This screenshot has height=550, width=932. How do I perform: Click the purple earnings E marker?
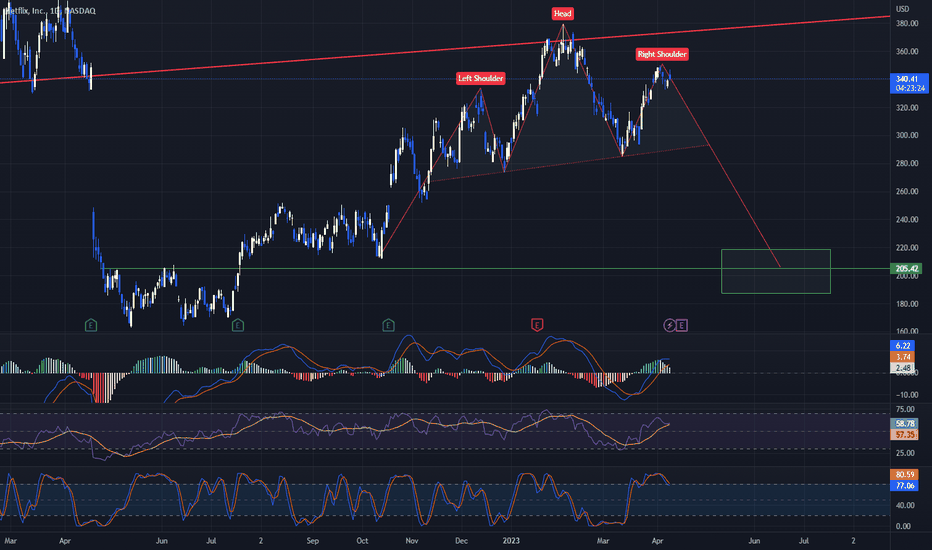click(682, 325)
